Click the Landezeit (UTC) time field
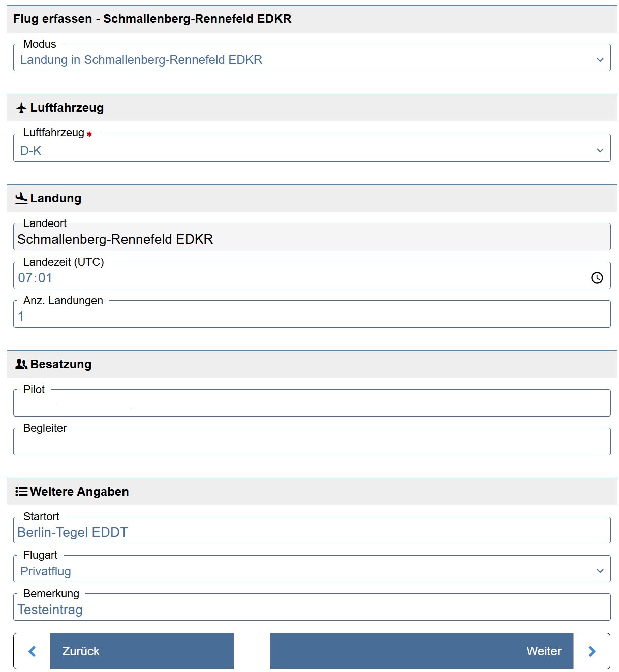The width and height of the screenshot is (619, 672). point(300,278)
